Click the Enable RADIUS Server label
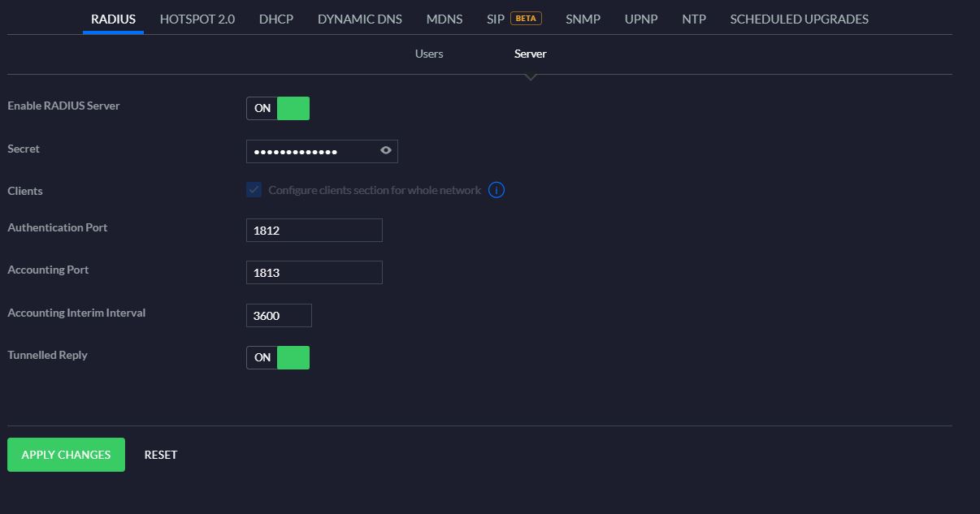The height and width of the screenshot is (514, 980). 63,106
